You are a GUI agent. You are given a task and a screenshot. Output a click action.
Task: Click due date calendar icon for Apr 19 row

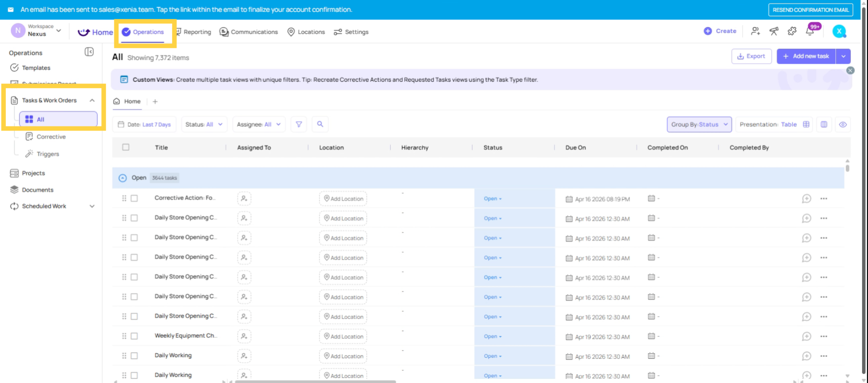point(569,337)
